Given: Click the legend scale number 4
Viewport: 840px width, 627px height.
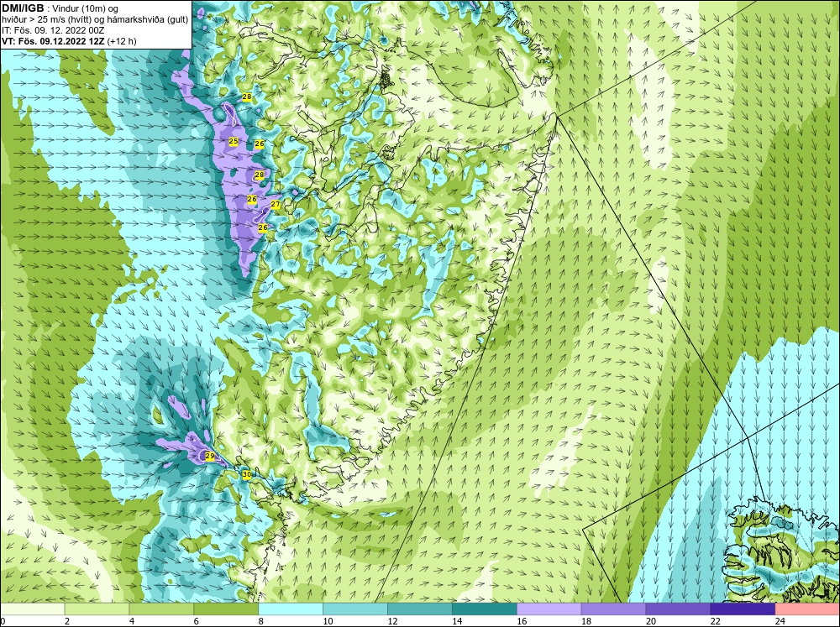Looking at the screenshot, I should click(x=132, y=621).
